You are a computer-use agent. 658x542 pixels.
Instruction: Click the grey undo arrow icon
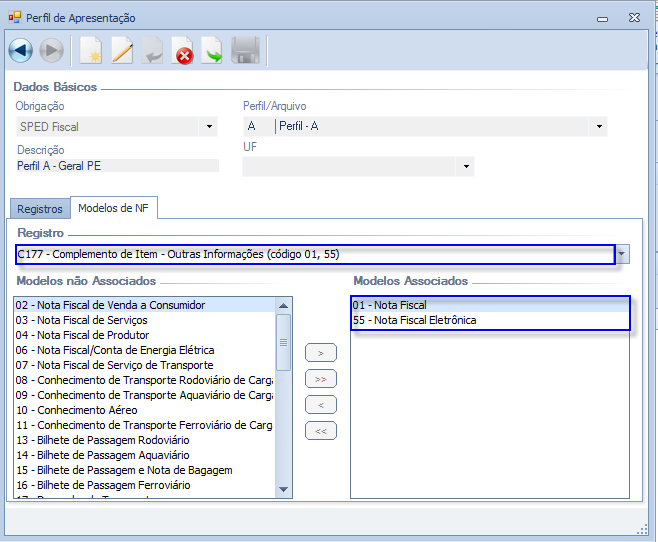[x=153, y=51]
